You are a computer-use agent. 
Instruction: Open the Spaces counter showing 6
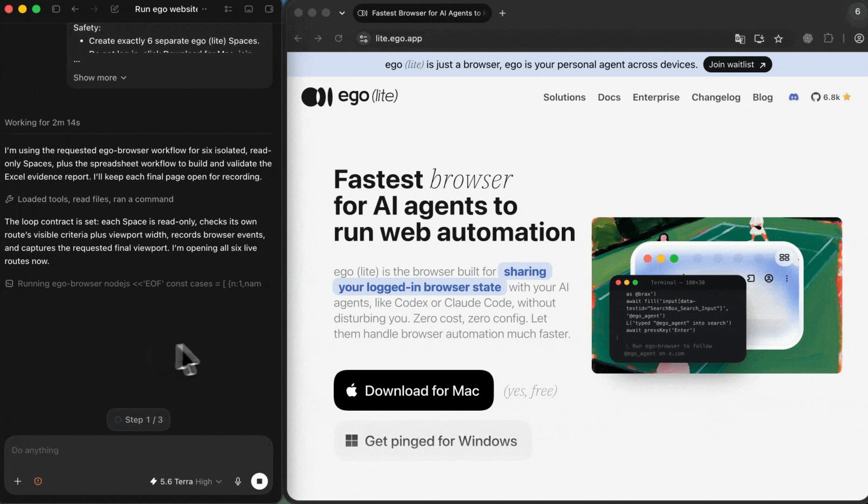click(x=857, y=12)
